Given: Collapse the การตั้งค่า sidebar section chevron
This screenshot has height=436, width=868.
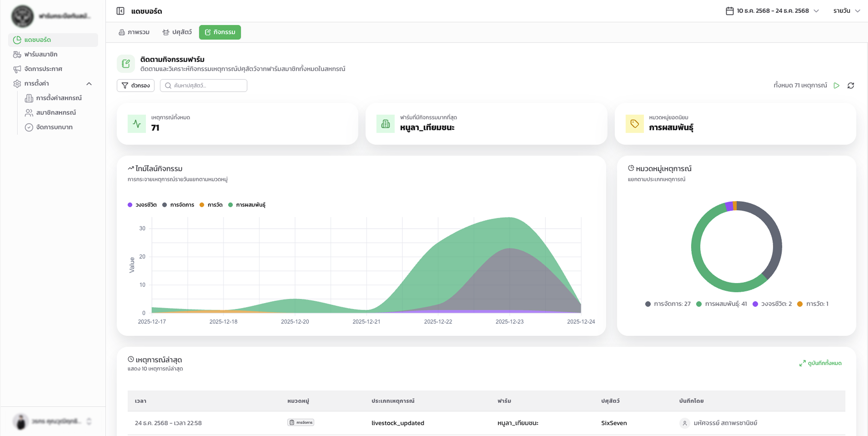Looking at the screenshot, I should click(x=89, y=84).
